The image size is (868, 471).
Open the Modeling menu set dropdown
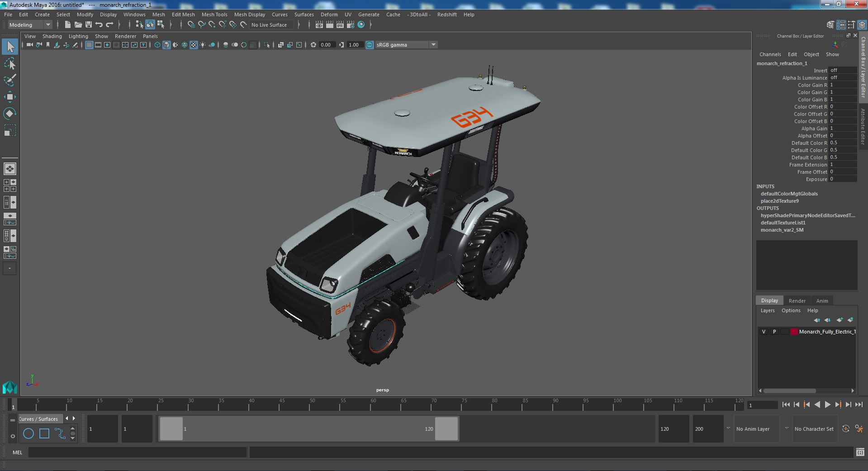pyautogui.click(x=30, y=25)
